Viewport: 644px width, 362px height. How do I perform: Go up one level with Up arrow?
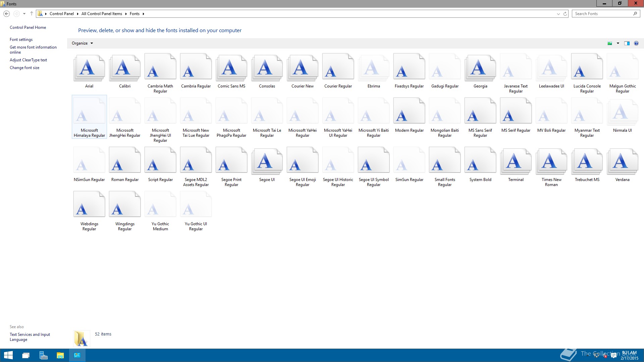32,14
